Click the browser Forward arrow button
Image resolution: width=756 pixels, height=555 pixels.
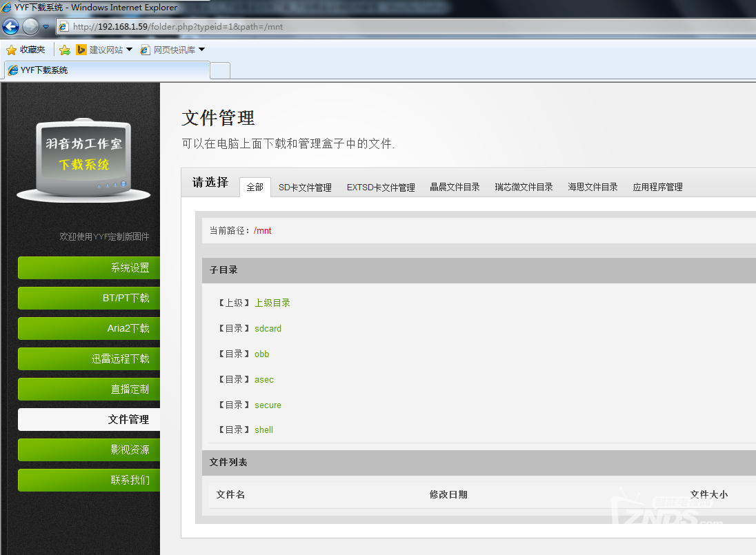pos(31,26)
